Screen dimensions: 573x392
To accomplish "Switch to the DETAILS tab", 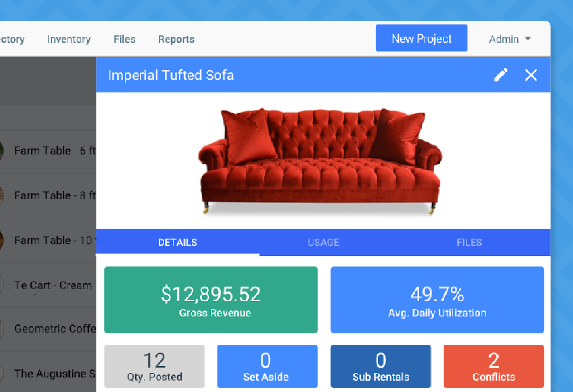I will (178, 242).
